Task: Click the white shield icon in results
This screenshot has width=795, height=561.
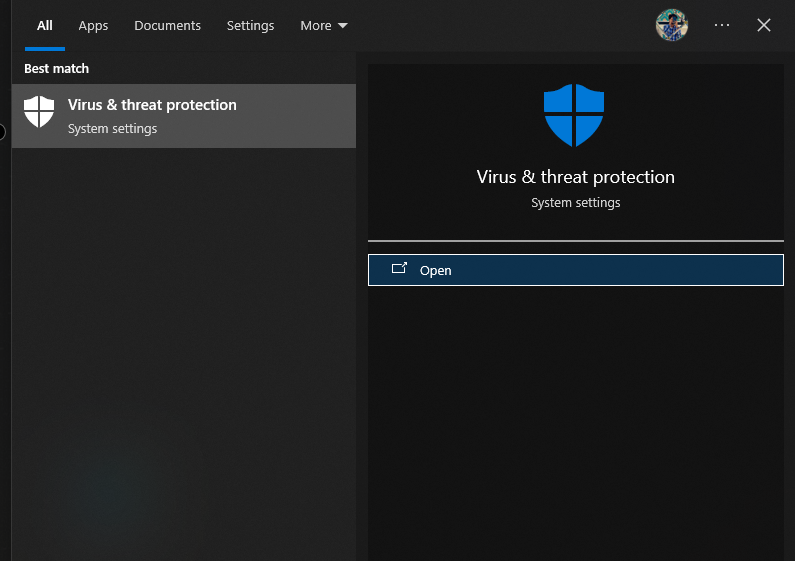Action: (39, 112)
